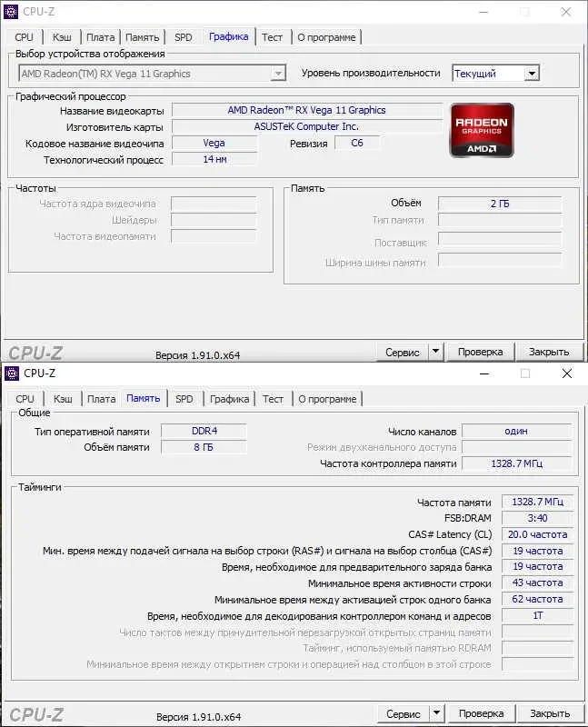Viewport: 588px width, 727px height.
Task: Switch to Плата tab in bottom window
Action: coord(102,399)
